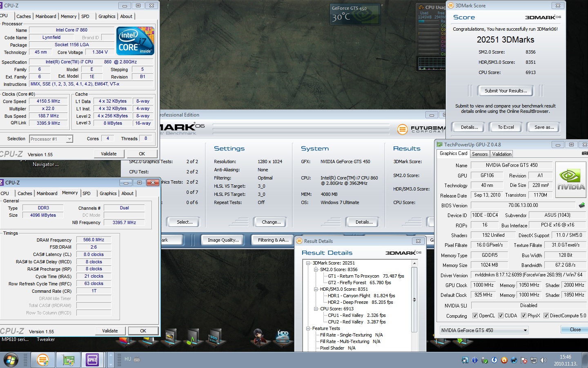Click the volume speaker tray icon

543,360
